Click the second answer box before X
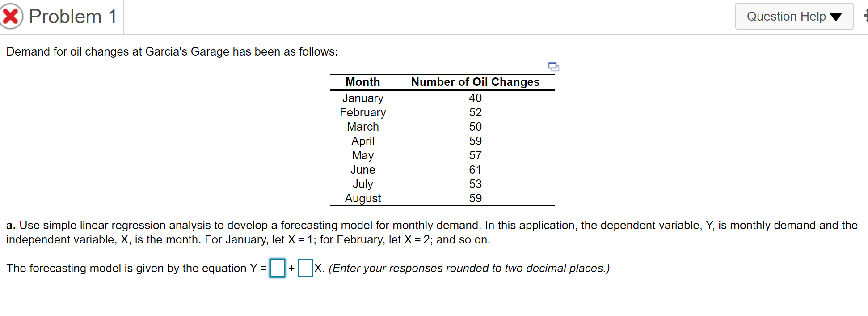The height and width of the screenshot is (316, 868). (x=305, y=269)
